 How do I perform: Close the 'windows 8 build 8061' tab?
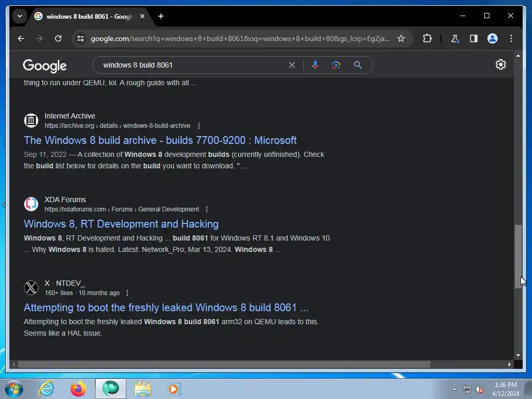[142, 16]
